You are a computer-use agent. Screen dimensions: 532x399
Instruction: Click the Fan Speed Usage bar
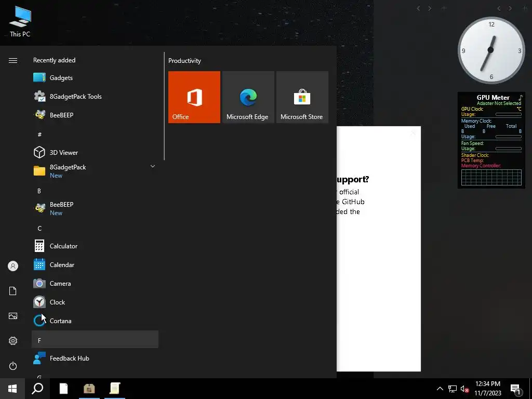click(508, 149)
